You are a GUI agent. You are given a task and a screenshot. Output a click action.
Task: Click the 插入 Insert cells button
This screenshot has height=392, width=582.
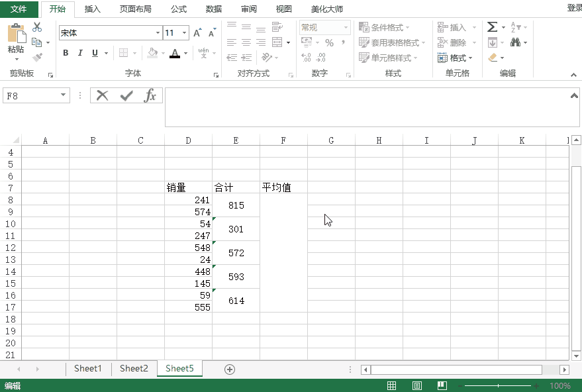point(457,27)
